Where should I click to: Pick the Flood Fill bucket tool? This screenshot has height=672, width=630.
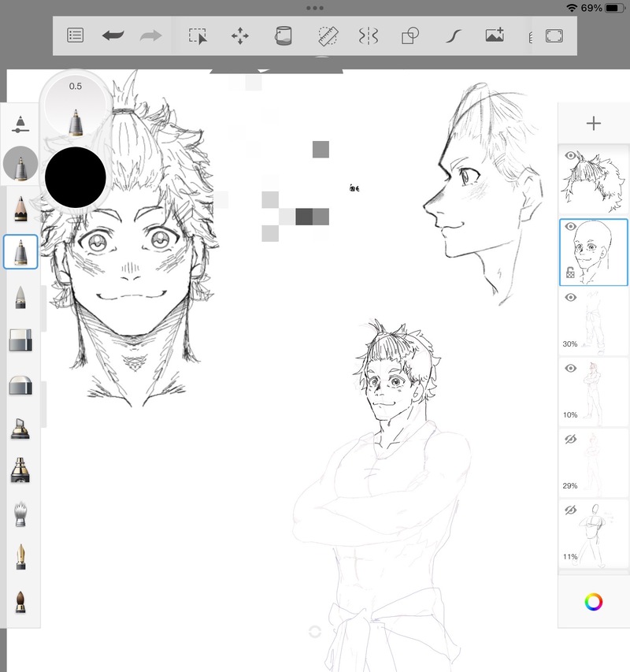[283, 35]
